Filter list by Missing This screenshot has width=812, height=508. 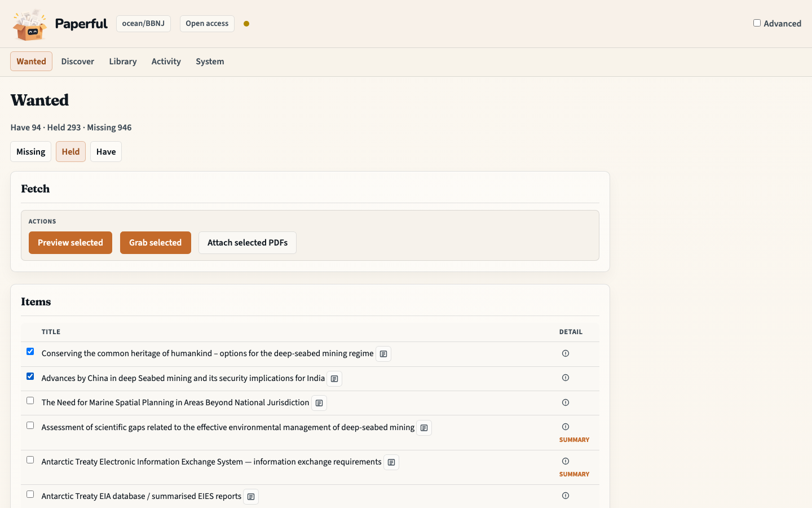pos(30,152)
